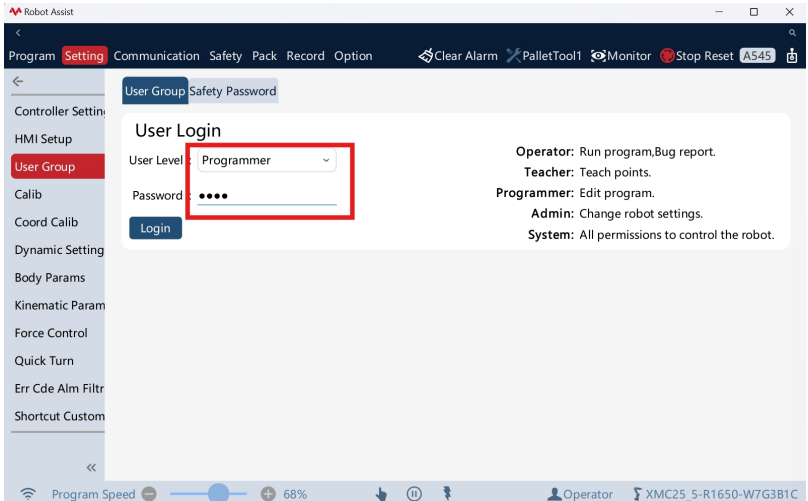Select Force Control in sidebar

pyautogui.click(x=58, y=333)
